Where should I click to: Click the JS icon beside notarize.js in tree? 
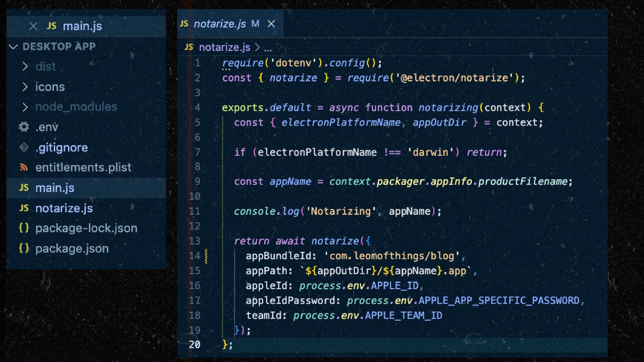tap(24, 208)
